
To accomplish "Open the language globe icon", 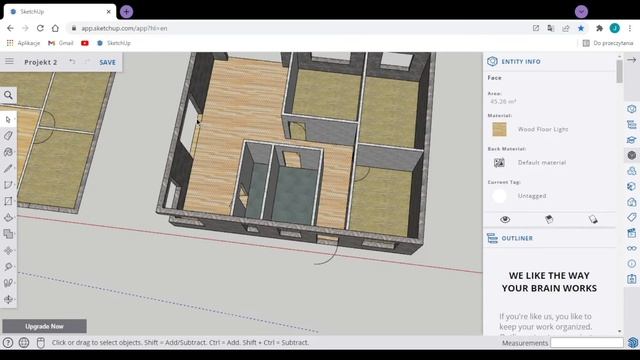I will pyautogui.click(x=24, y=342).
